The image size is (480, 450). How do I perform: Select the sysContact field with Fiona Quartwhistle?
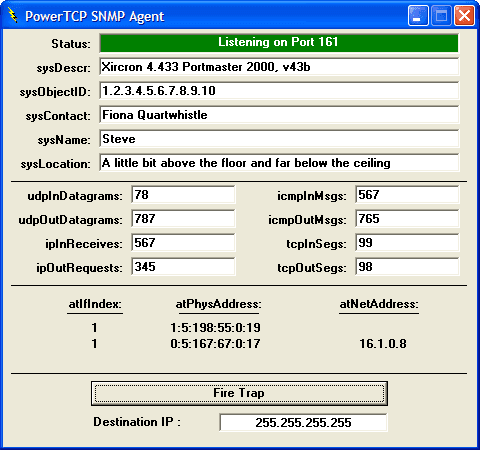[279, 115]
